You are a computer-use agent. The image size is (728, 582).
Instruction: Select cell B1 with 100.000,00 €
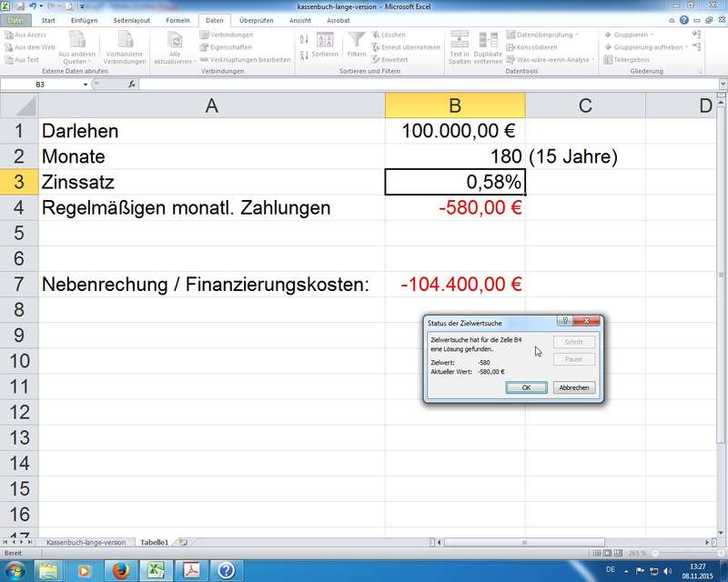(455, 131)
